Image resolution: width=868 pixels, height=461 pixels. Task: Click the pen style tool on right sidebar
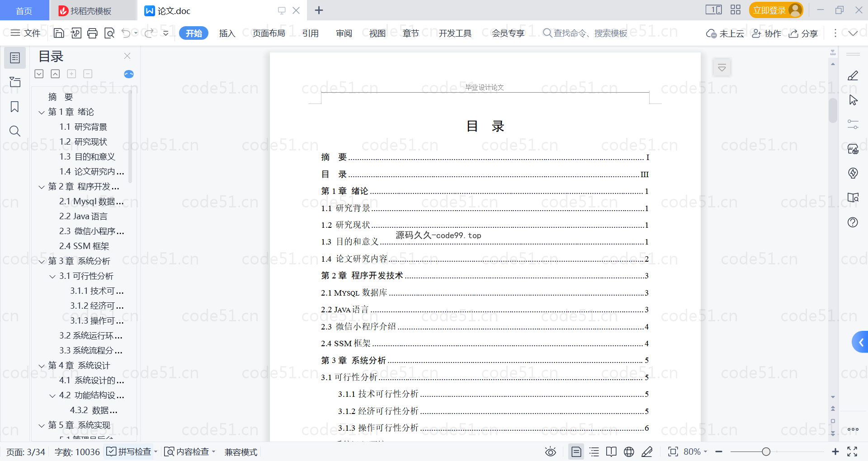pyautogui.click(x=853, y=75)
